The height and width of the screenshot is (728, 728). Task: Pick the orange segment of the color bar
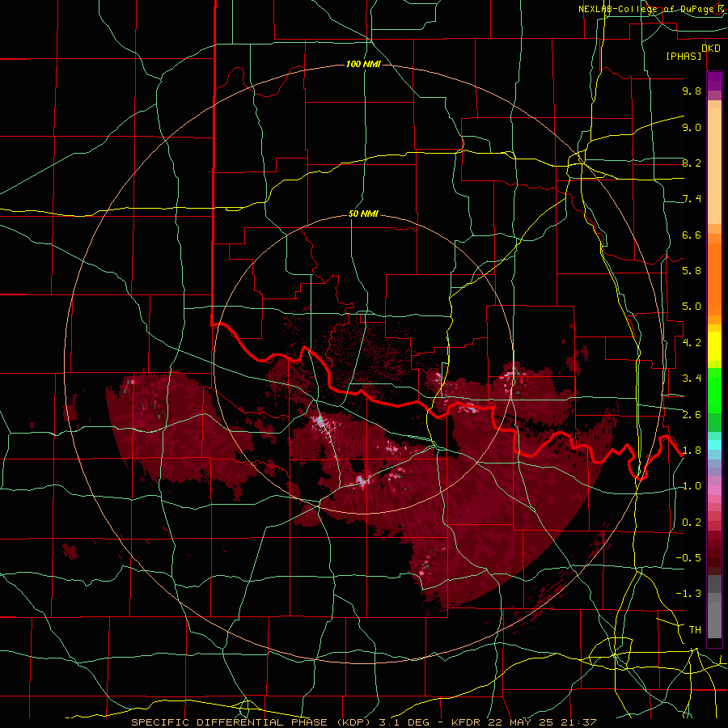(x=714, y=278)
